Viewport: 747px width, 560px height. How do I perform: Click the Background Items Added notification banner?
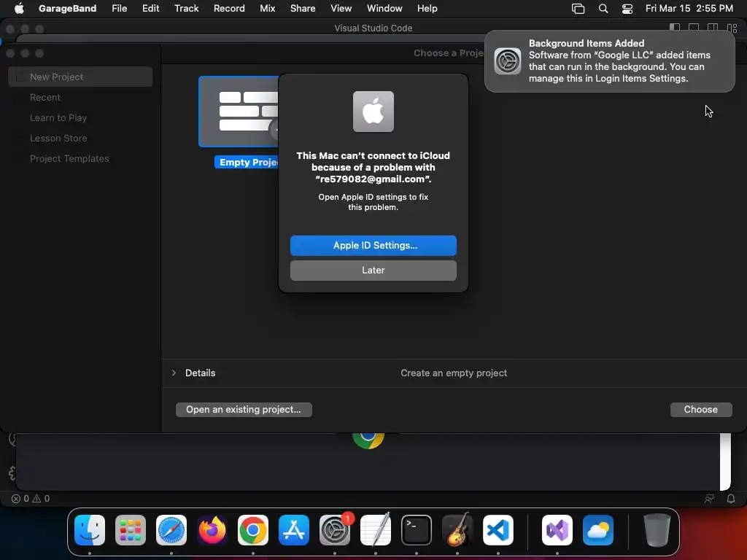pyautogui.click(x=609, y=61)
